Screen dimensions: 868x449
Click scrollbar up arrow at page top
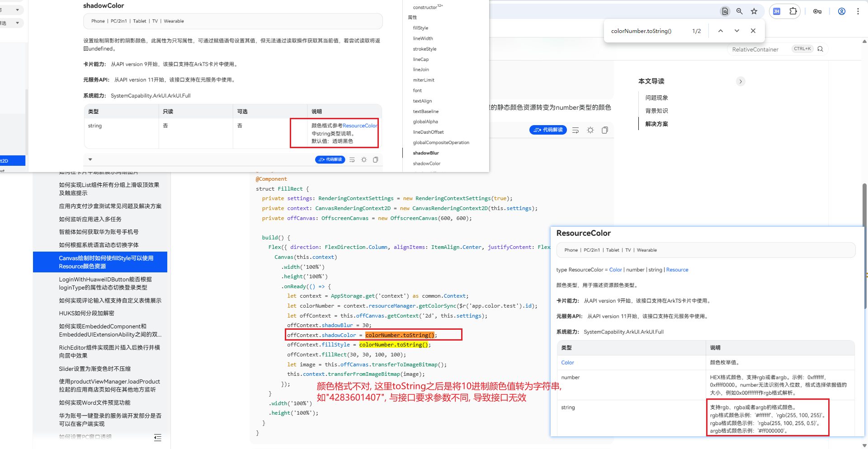point(864,41)
